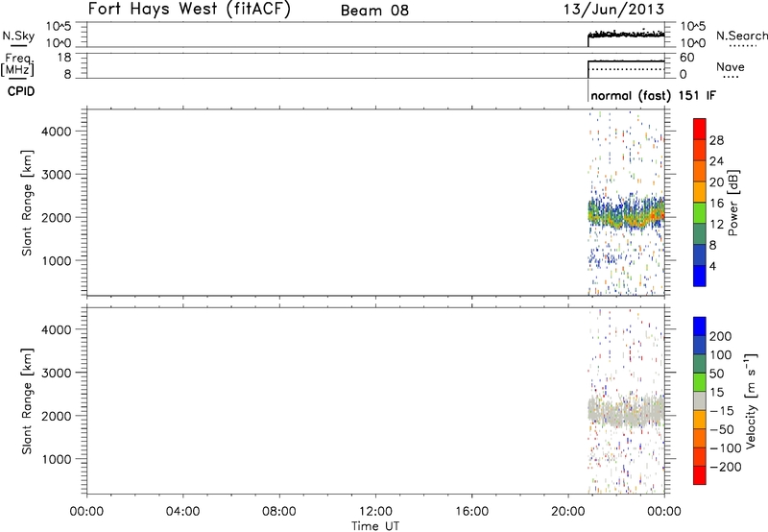Click the solid line sample under N.Sky
Image resolution: width=768 pixels, height=532 pixels.
point(18,45)
